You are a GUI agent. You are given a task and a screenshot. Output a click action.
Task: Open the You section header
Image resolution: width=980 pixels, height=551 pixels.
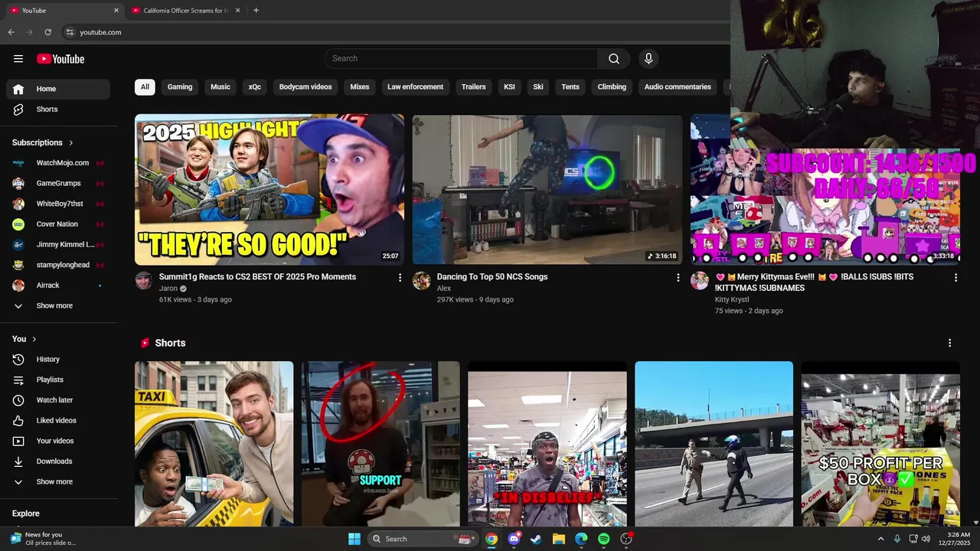point(24,339)
